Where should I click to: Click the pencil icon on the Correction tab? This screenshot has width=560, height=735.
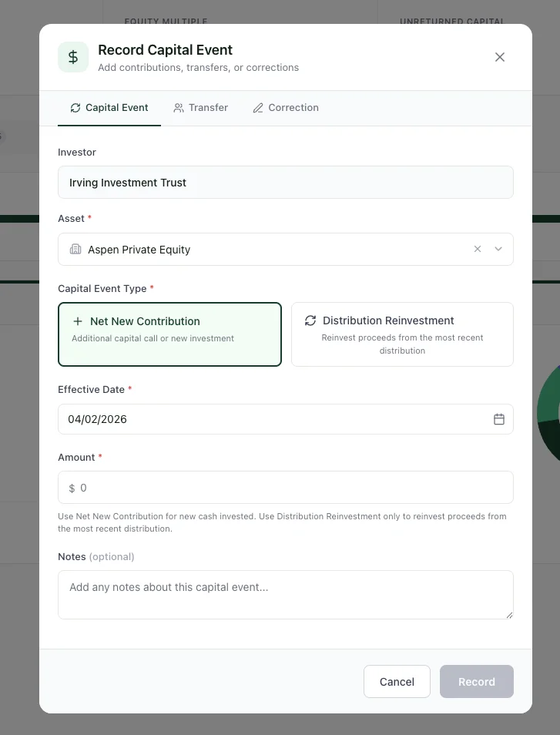257,108
